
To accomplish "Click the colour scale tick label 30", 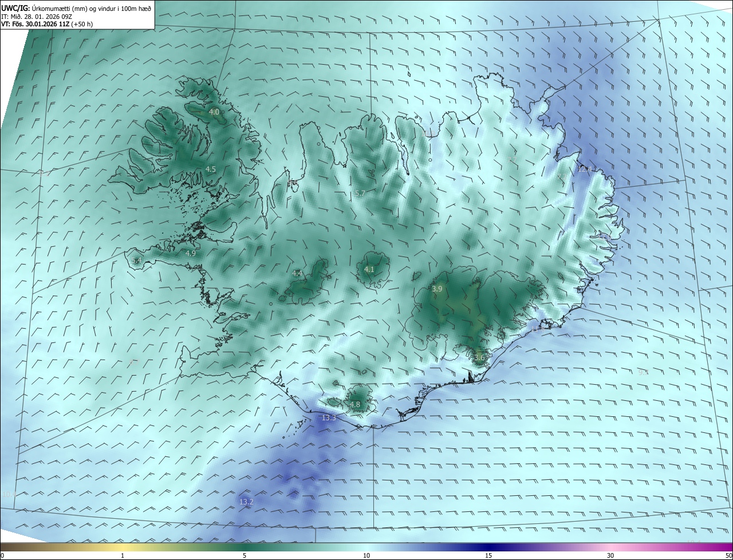I will tap(610, 555).
